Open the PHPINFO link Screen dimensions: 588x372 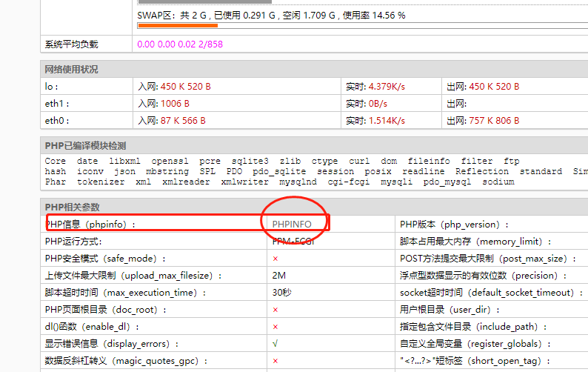(x=292, y=224)
